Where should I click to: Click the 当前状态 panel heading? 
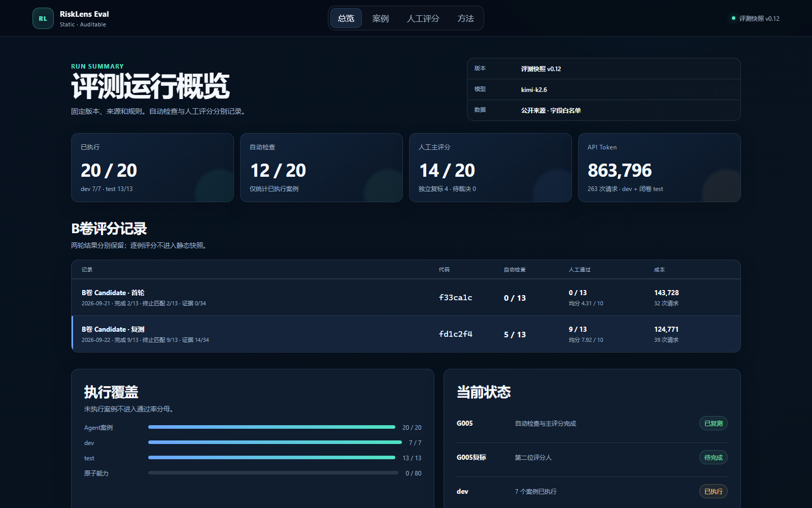(x=484, y=392)
